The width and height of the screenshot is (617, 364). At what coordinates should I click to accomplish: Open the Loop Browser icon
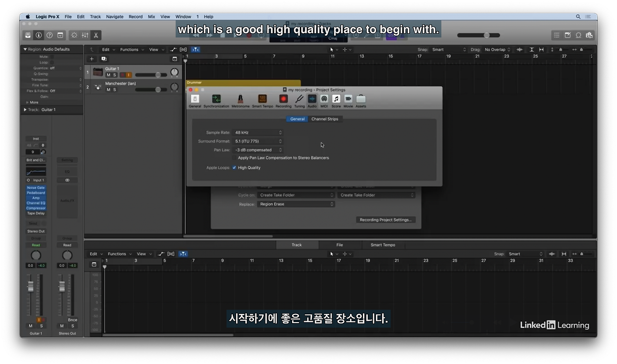(578, 35)
